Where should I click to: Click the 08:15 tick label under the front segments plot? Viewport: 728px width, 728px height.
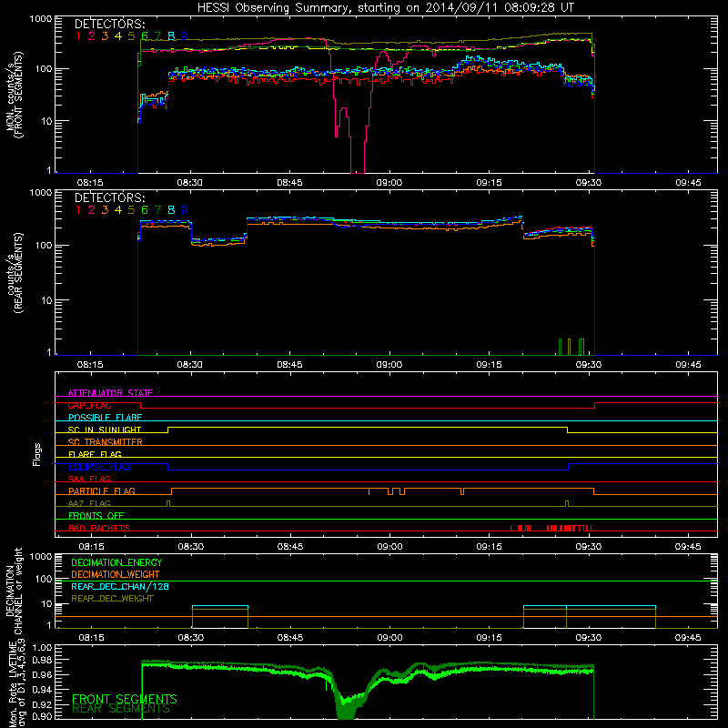[x=90, y=183]
